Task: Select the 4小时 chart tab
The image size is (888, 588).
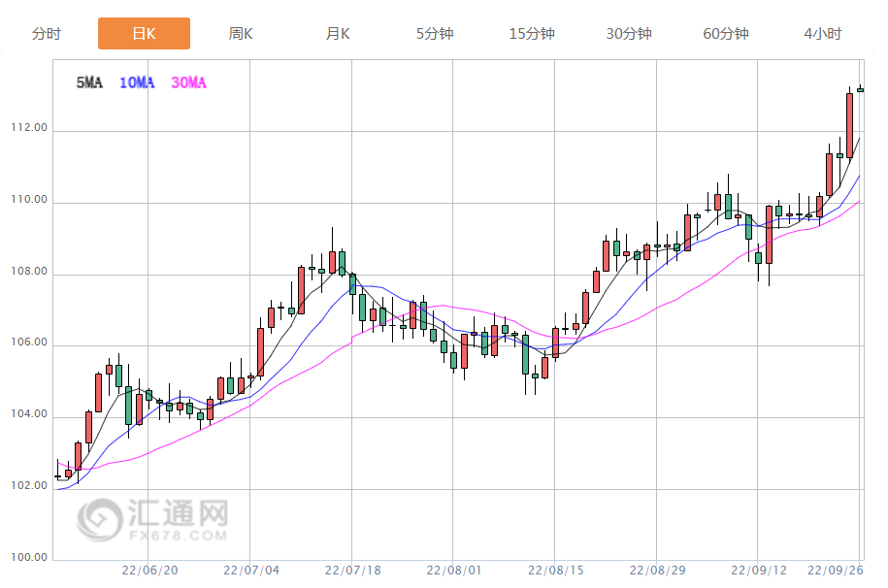Action: [x=823, y=34]
